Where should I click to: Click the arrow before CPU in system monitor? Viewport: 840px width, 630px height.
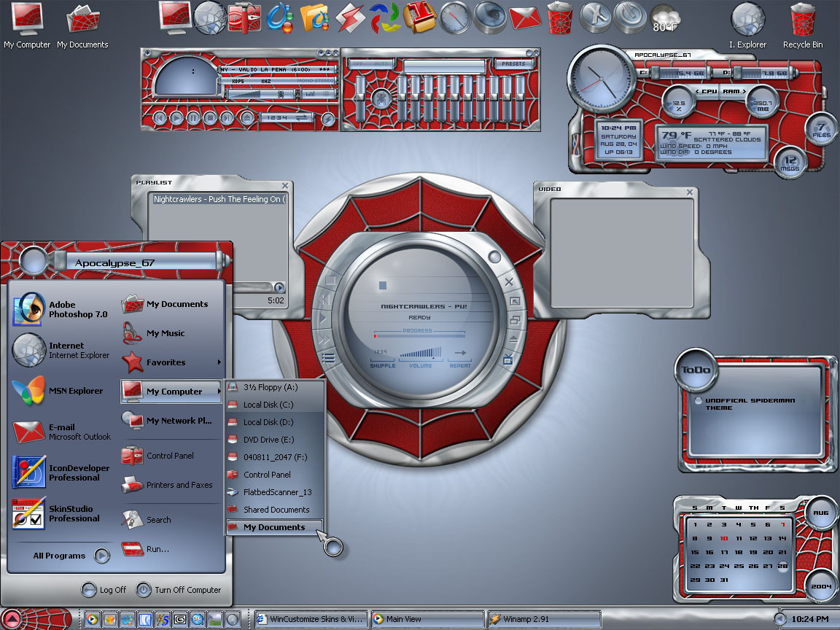click(x=698, y=92)
